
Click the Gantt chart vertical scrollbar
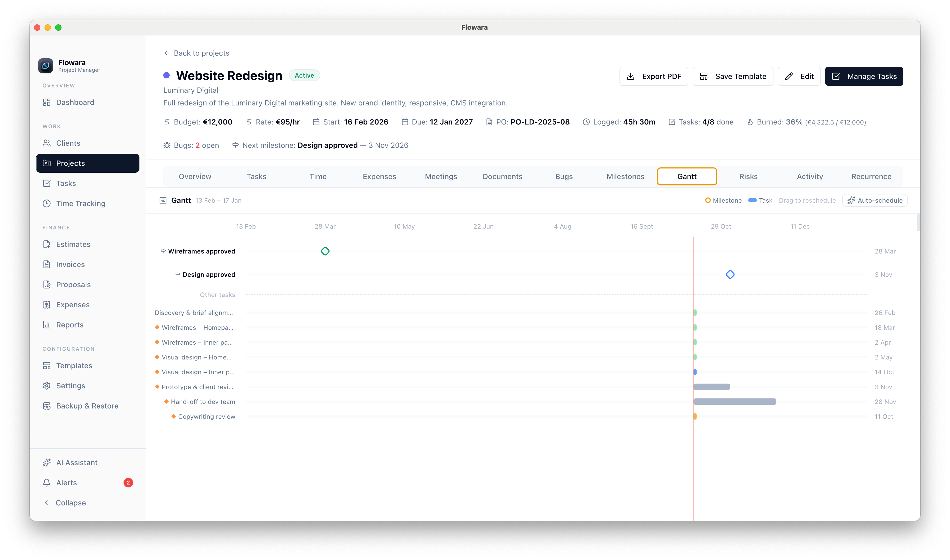pyautogui.click(x=918, y=223)
